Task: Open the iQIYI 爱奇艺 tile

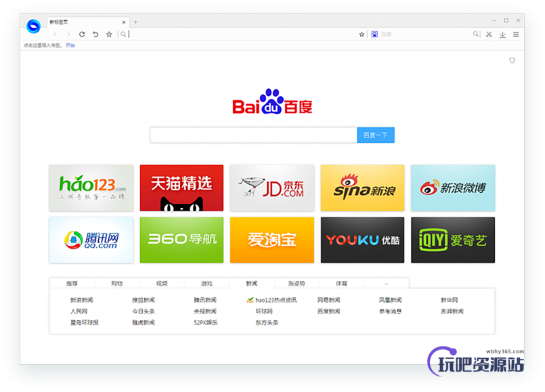Action: point(453,240)
